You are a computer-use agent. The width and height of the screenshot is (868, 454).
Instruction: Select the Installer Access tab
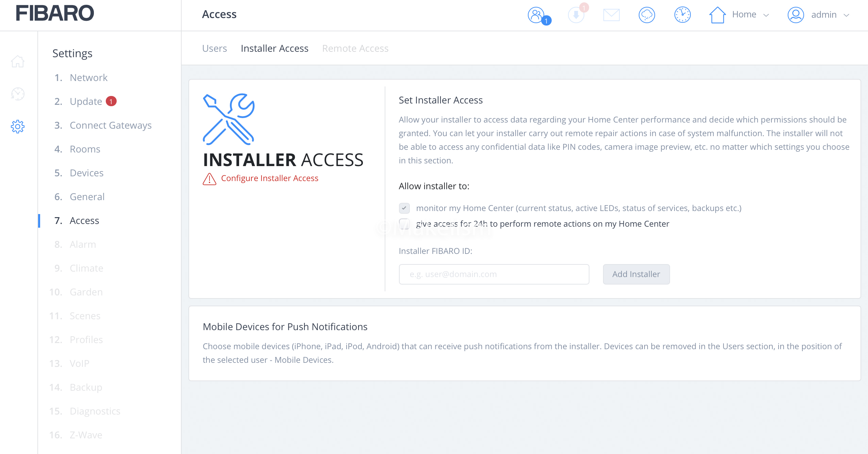(274, 48)
